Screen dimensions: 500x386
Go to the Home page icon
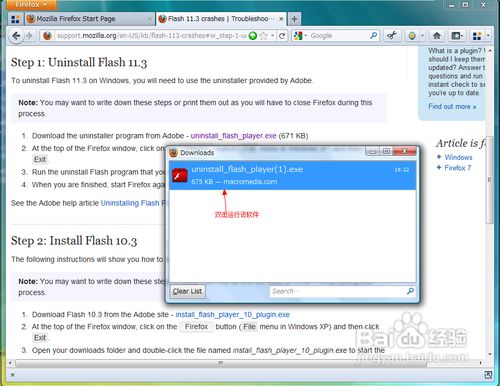tap(437, 36)
